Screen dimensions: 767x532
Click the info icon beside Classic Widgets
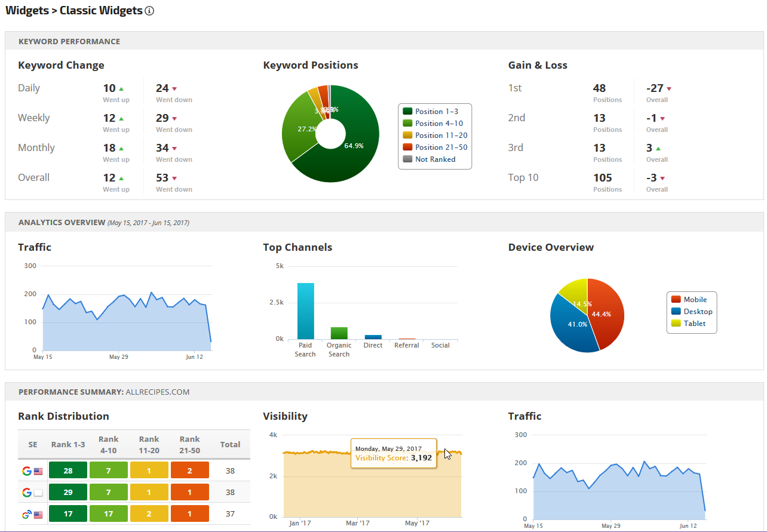(149, 11)
